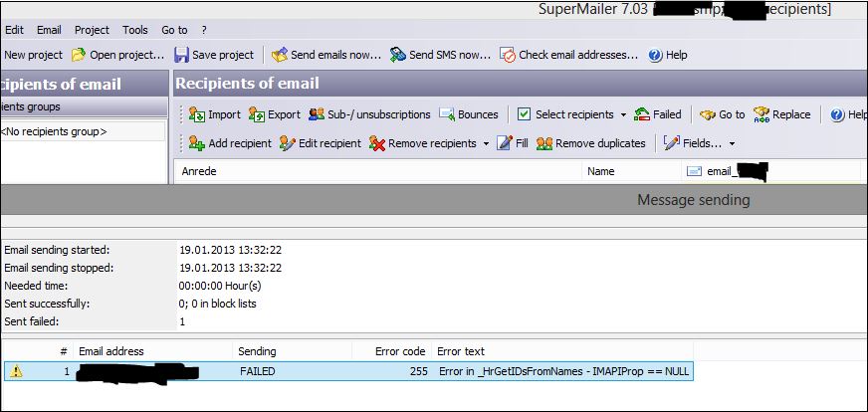The image size is (868, 412).
Task: Select the FAILED status cell
Action: 258,371
